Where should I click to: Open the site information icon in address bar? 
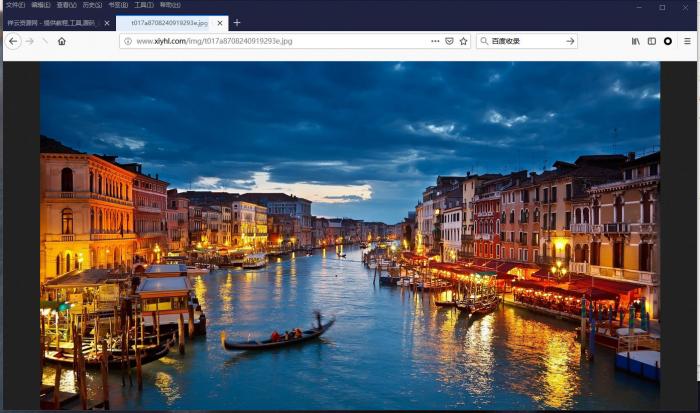coord(128,41)
